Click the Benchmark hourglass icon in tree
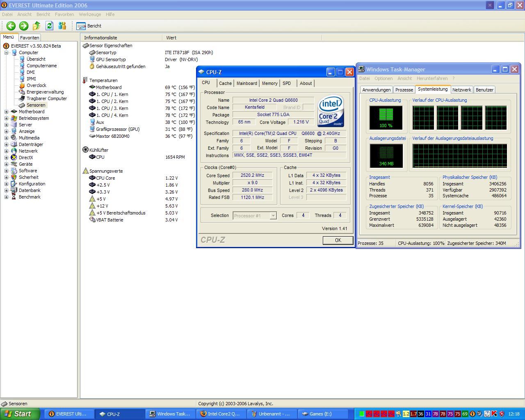The width and height of the screenshot is (525, 420). [x=14, y=197]
